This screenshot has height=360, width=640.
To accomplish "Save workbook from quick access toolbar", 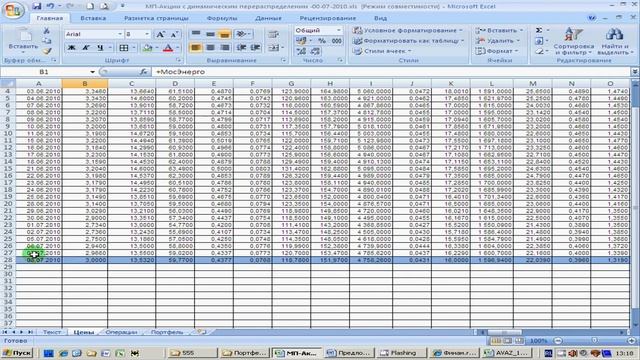I will pyautogui.click(x=37, y=6).
